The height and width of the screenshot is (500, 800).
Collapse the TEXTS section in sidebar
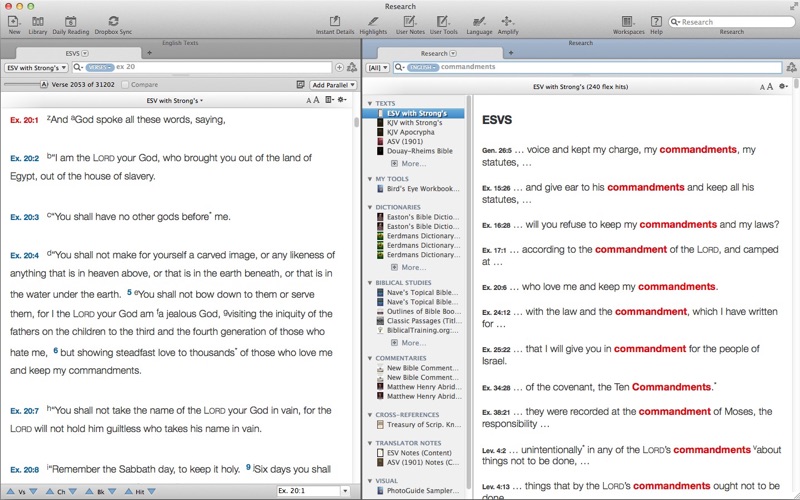[370, 103]
